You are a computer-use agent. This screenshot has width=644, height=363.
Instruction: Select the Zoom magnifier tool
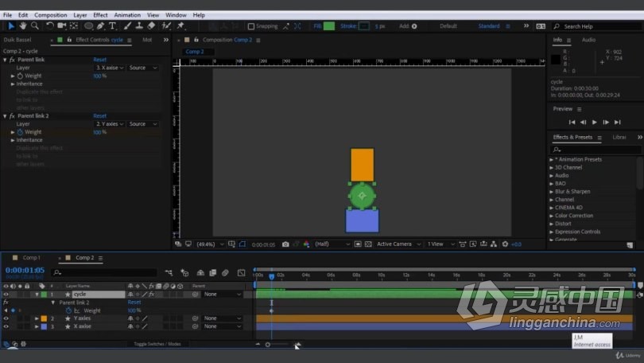(35, 26)
